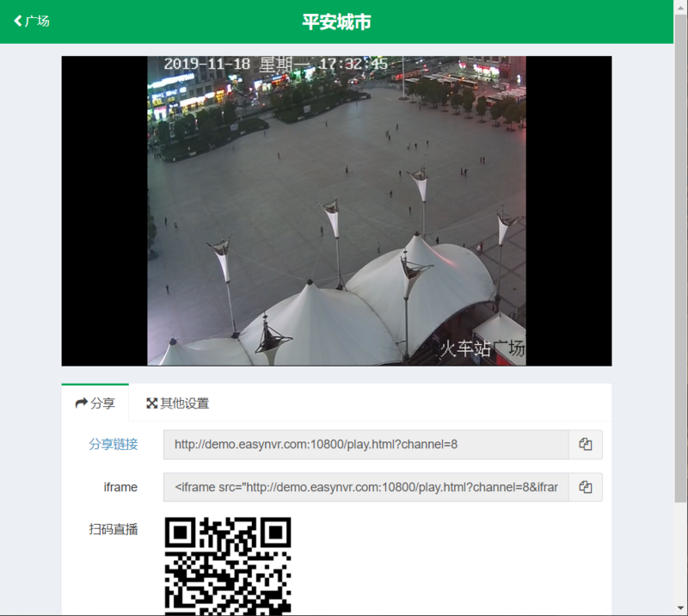Click the iframe field label
Screen dimensions: 688x616
(121, 487)
